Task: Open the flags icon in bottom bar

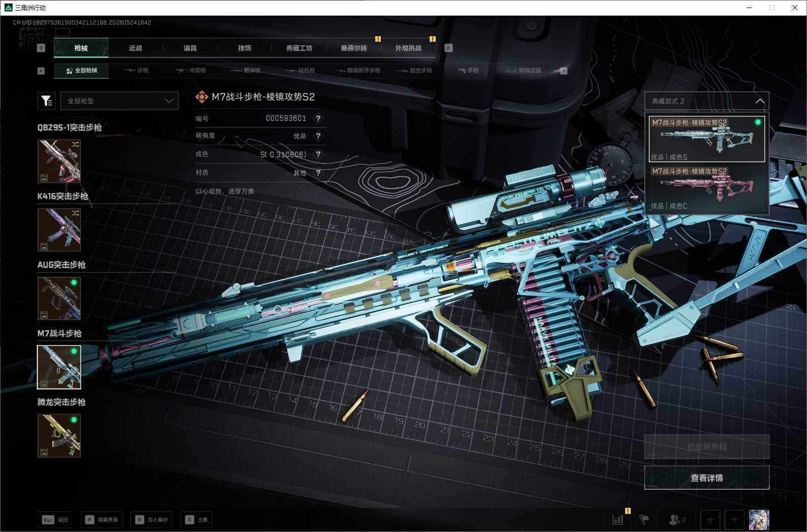Action: click(644, 519)
